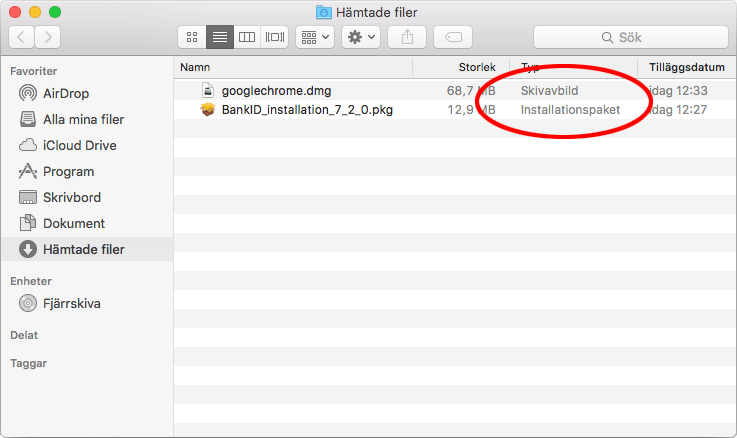Click the googlechrome.dmg disk image icon
This screenshot has height=438, width=737.
[208, 90]
